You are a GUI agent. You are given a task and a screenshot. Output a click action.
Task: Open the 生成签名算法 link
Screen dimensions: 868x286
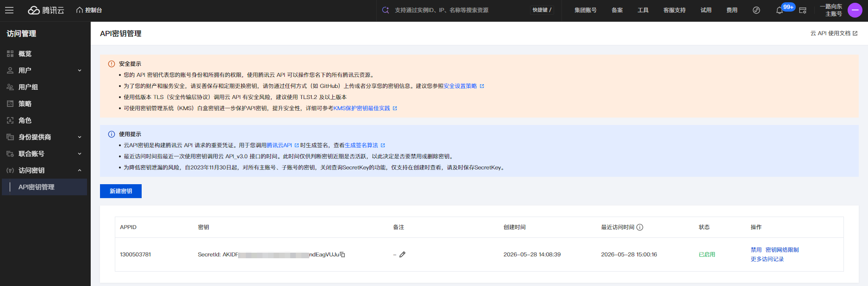(x=364, y=145)
